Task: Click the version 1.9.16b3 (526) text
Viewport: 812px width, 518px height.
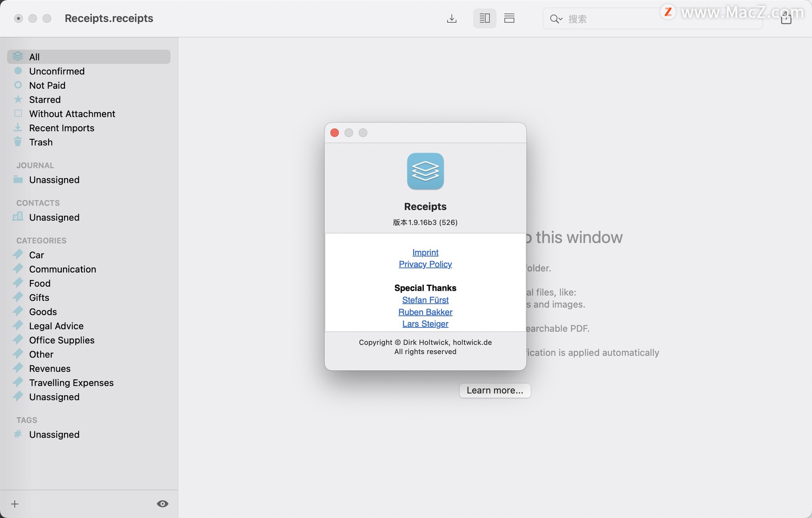Action: pyautogui.click(x=425, y=222)
